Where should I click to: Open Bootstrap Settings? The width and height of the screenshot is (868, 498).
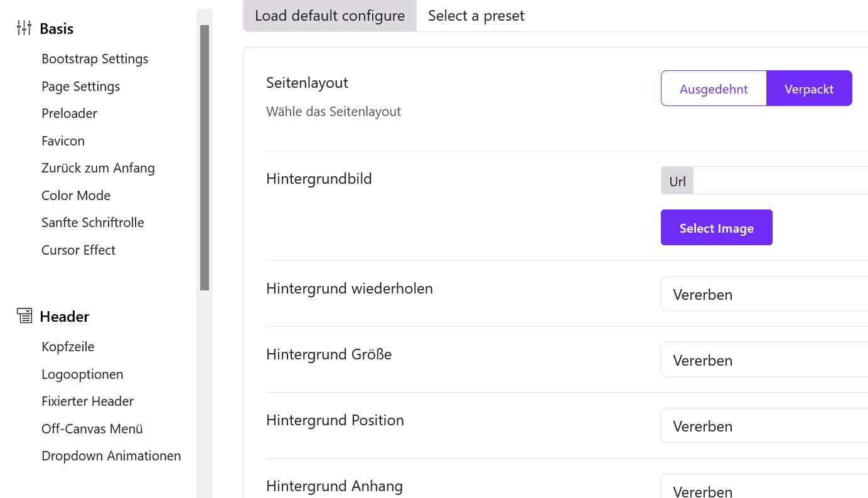coord(95,58)
